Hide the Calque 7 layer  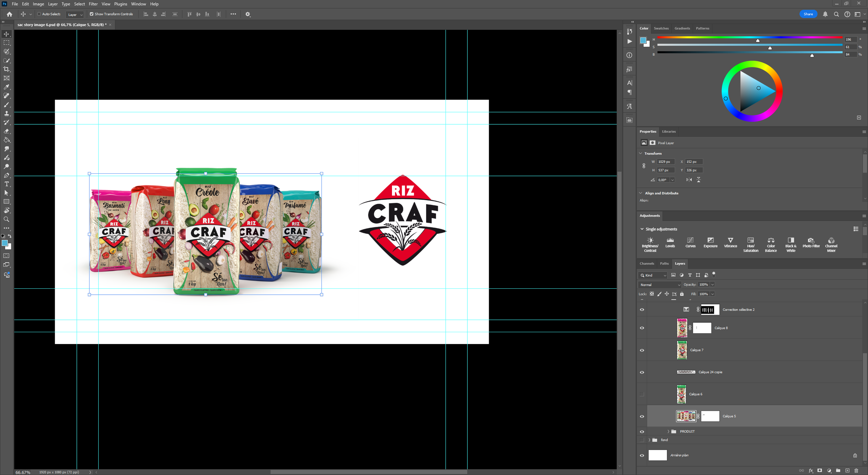click(x=642, y=350)
